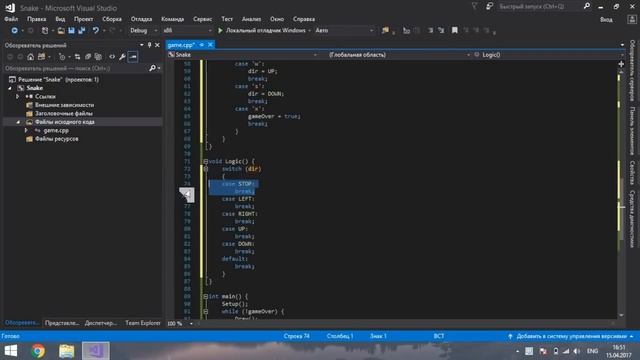The image size is (640, 360).
Task: Select Заголовочные файлы folder
Action: click(64, 113)
